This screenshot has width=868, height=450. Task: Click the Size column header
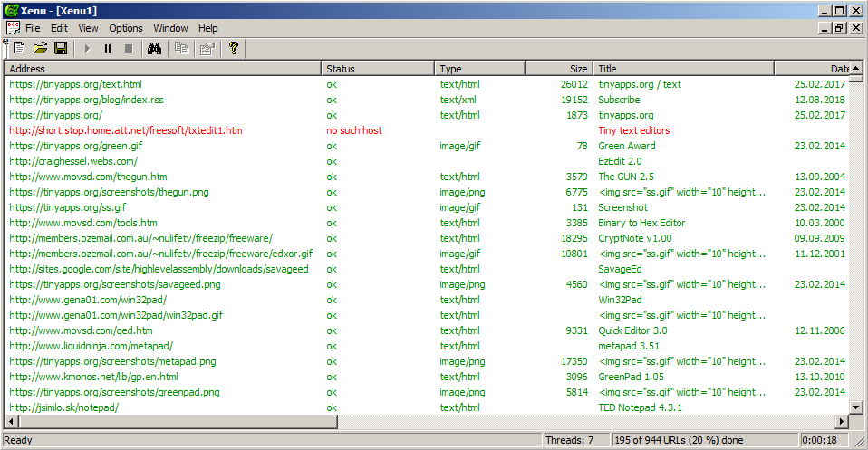tap(558, 68)
